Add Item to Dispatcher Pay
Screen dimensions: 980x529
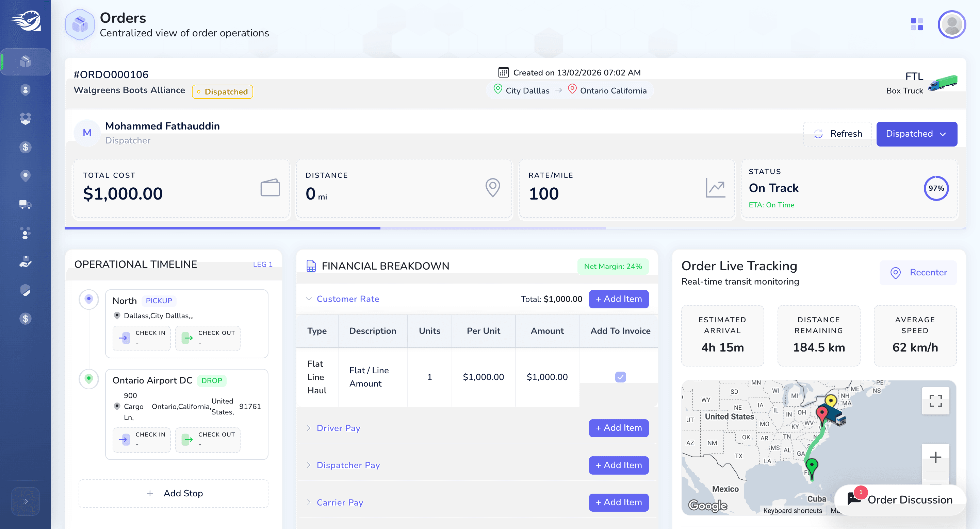tap(619, 465)
